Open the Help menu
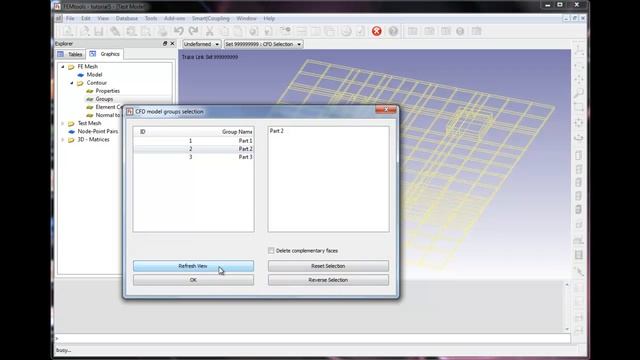Viewport: 640px width, 360px height. coord(269,18)
